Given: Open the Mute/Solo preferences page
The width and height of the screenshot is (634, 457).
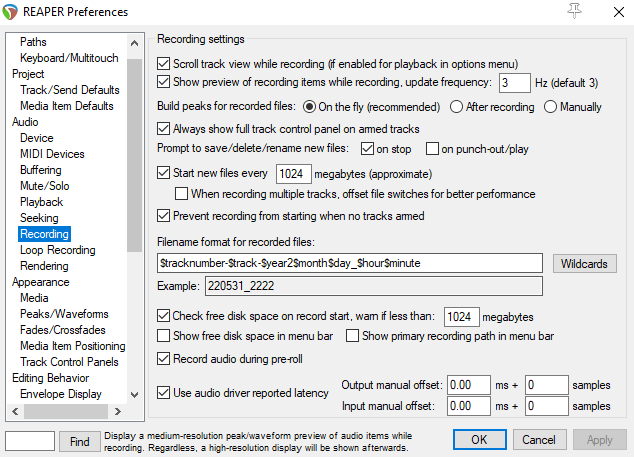Looking at the screenshot, I should 44,186.
